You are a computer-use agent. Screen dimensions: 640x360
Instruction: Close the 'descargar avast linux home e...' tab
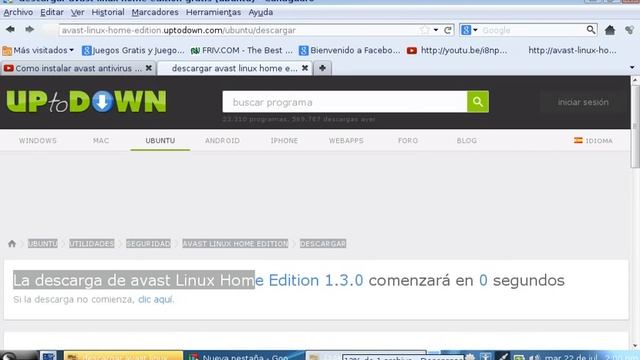pyautogui.click(x=304, y=68)
